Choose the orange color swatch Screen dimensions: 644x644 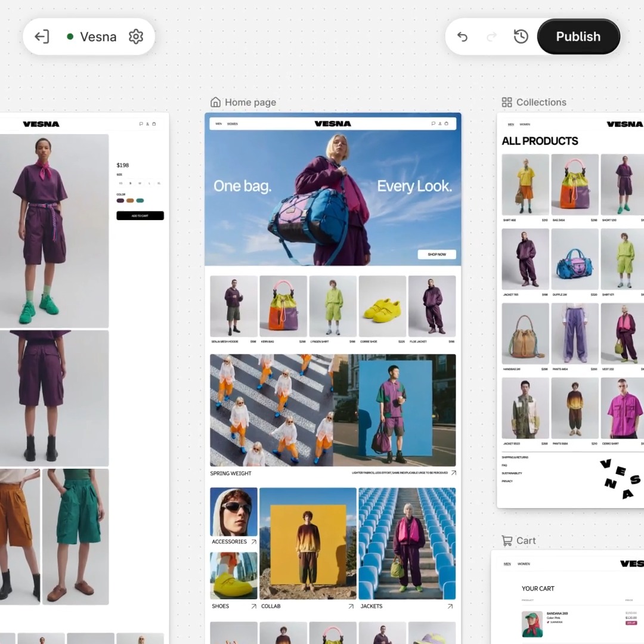130,200
